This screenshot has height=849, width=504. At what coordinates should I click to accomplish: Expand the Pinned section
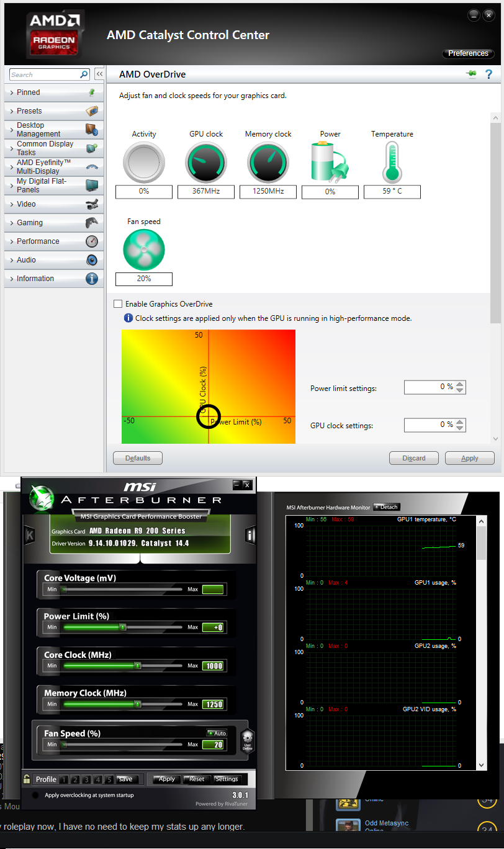coord(54,92)
